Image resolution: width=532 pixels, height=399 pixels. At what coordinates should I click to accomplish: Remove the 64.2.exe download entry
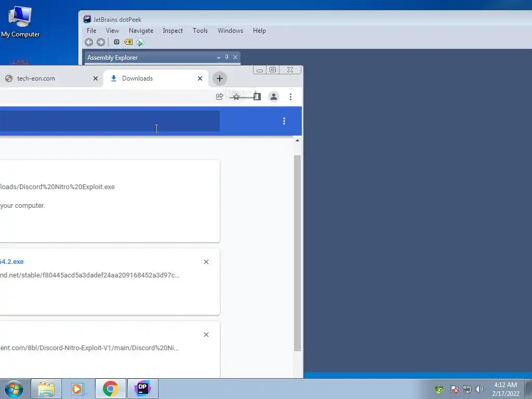(206, 262)
